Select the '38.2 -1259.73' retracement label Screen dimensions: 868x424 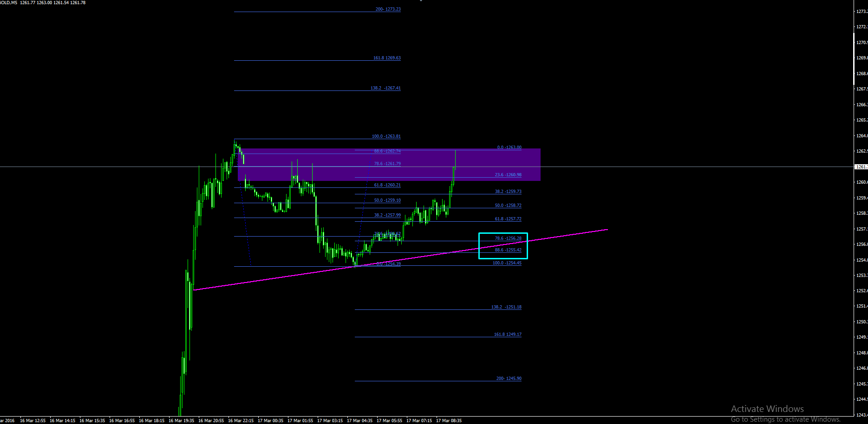[508, 192]
